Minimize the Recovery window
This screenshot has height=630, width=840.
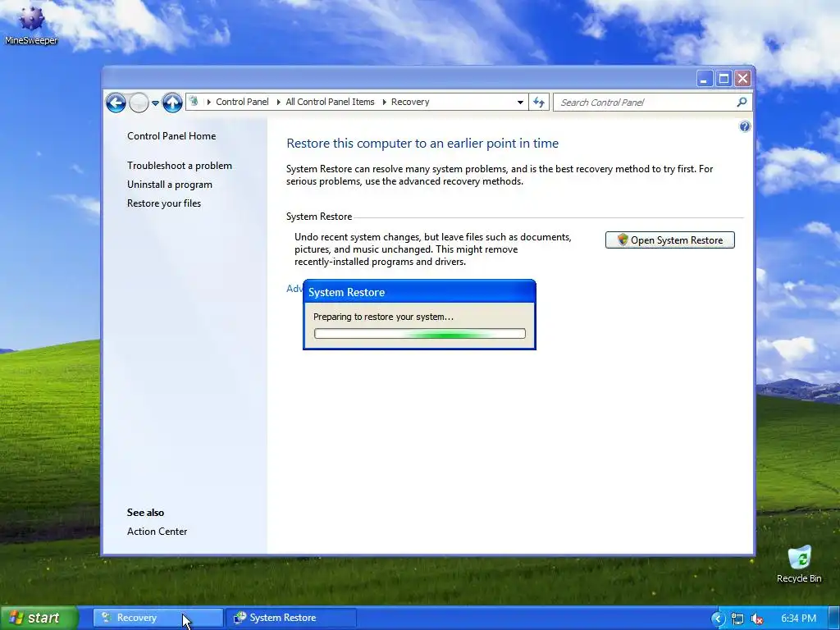pos(704,79)
